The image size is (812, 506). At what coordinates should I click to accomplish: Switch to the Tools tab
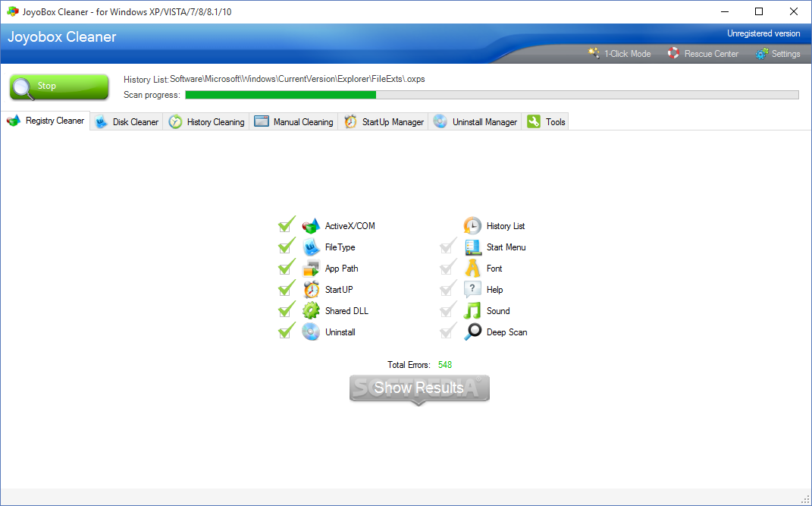545,121
